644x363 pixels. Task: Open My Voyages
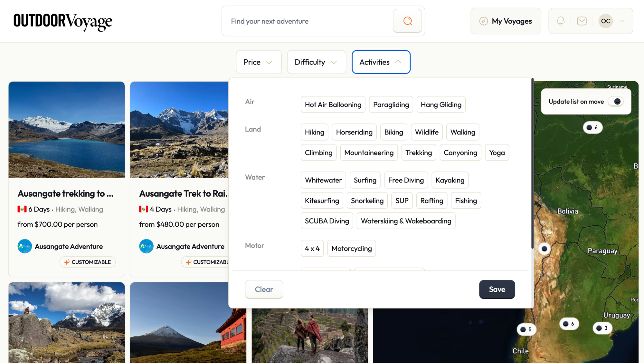[x=506, y=21]
